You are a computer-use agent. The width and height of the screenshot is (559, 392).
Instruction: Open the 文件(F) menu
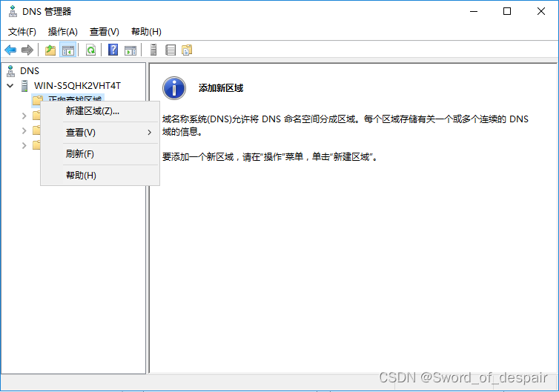(x=22, y=32)
